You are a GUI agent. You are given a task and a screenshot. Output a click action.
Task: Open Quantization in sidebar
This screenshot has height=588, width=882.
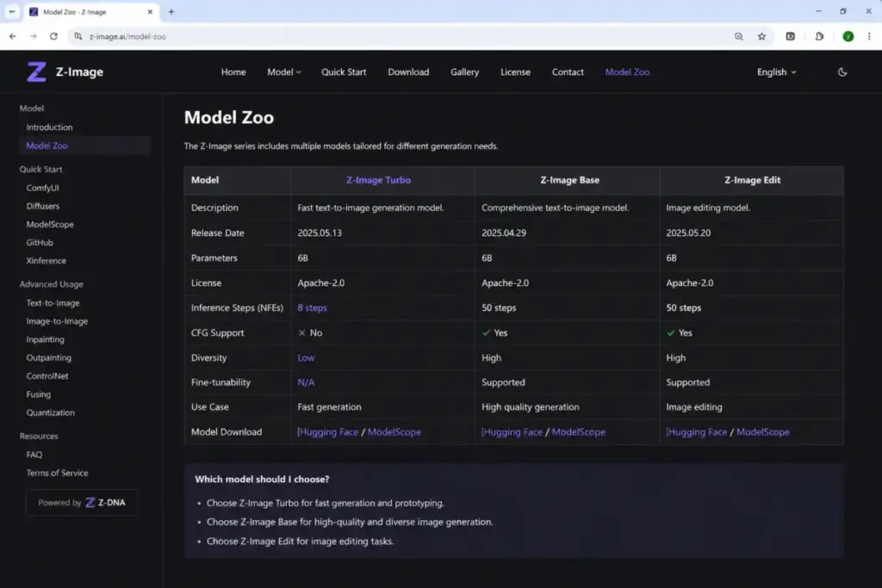click(x=51, y=412)
